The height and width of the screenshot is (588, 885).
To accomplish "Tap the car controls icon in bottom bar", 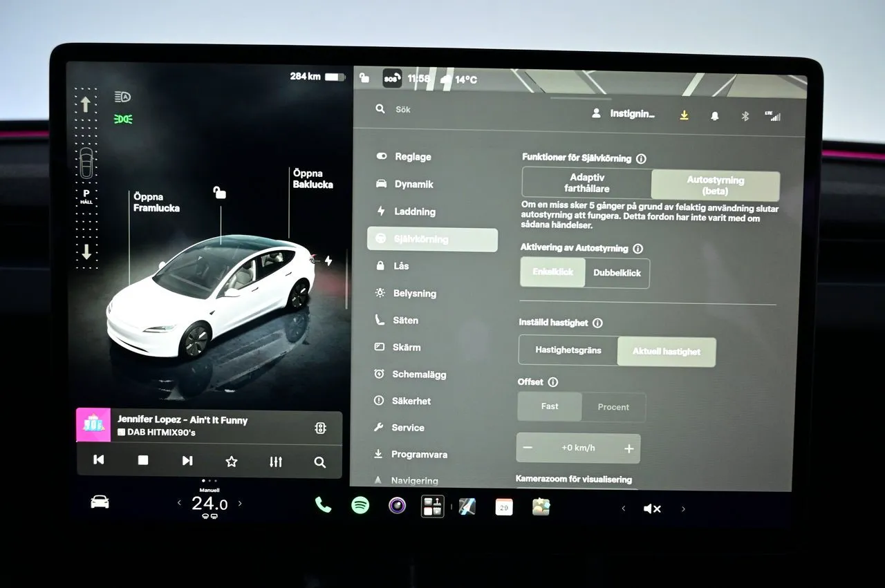I will tap(100, 502).
